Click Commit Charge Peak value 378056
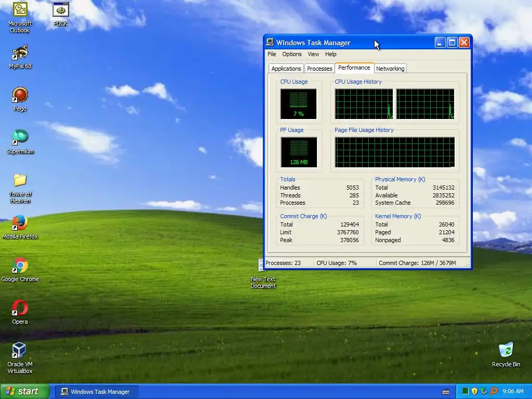The height and width of the screenshot is (399, 532). [350, 240]
